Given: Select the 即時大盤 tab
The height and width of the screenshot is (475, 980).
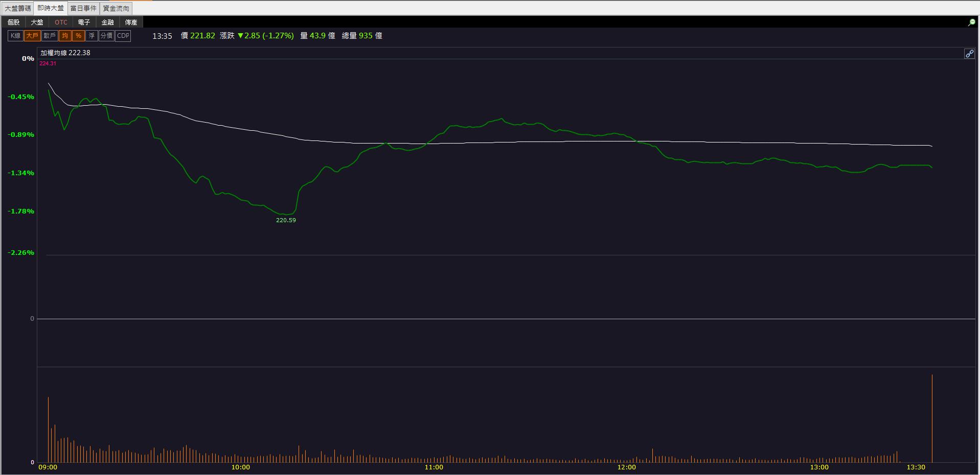Looking at the screenshot, I should click(x=51, y=8).
